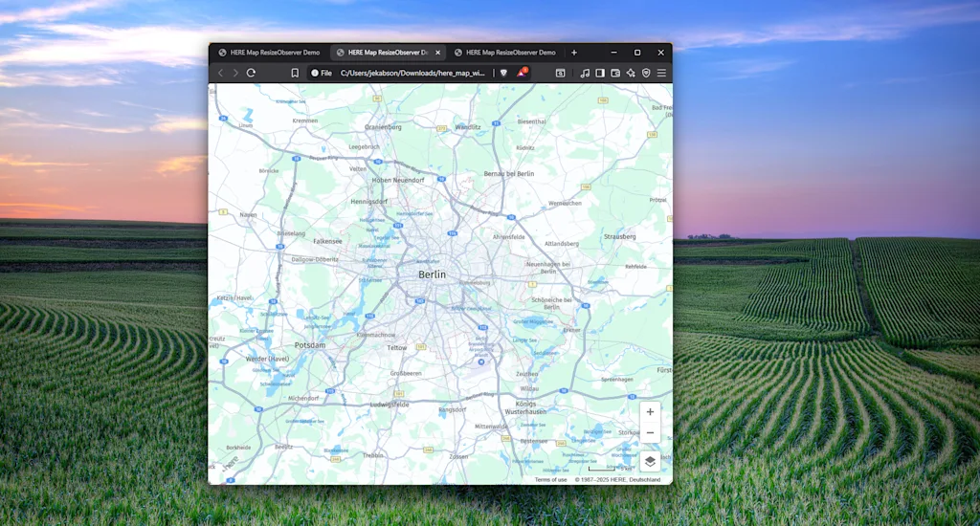Open the Terms of use link
The image size is (980, 526).
(550, 480)
